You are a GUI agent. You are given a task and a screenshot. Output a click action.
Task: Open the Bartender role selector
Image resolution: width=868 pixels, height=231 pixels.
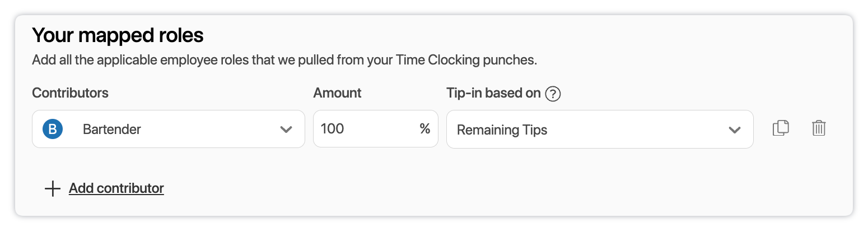click(168, 129)
